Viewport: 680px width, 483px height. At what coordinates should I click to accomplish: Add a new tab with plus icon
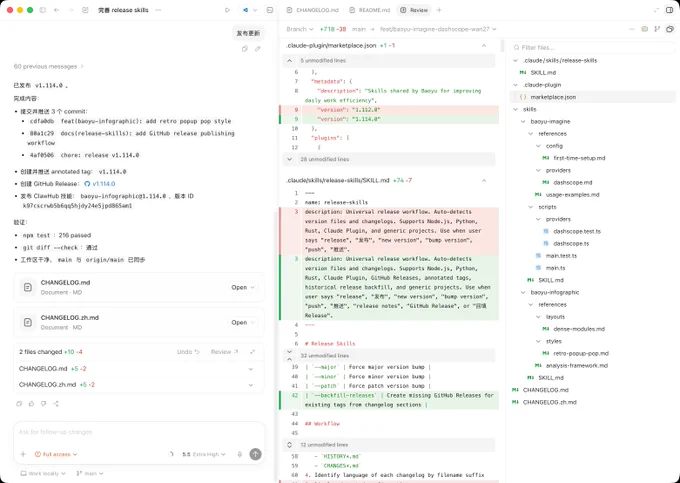tap(439, 10)
